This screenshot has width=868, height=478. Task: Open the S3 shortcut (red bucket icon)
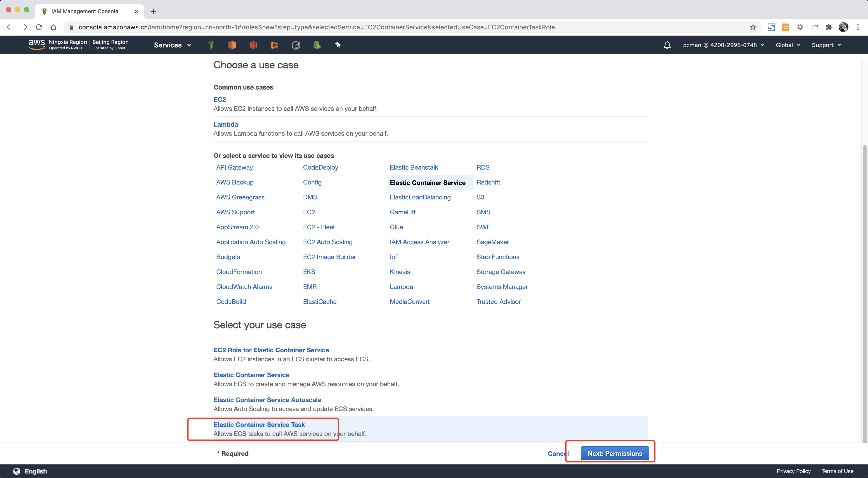(x=253, y=45)
